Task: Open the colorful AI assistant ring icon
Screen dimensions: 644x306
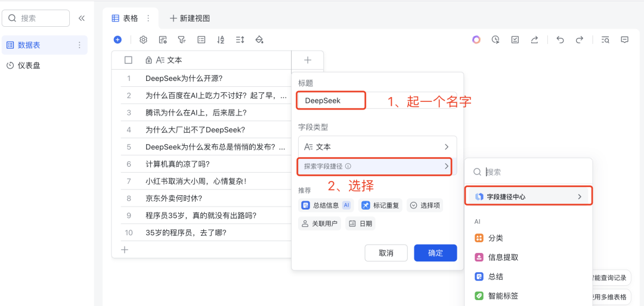Action: coord(476,40)
